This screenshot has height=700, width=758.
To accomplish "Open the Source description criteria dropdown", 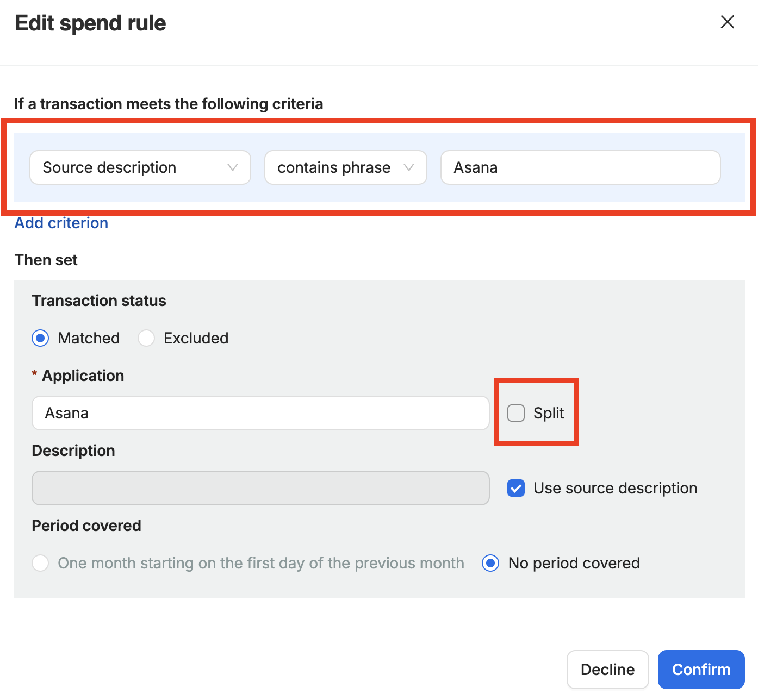I will pos(131,167).
